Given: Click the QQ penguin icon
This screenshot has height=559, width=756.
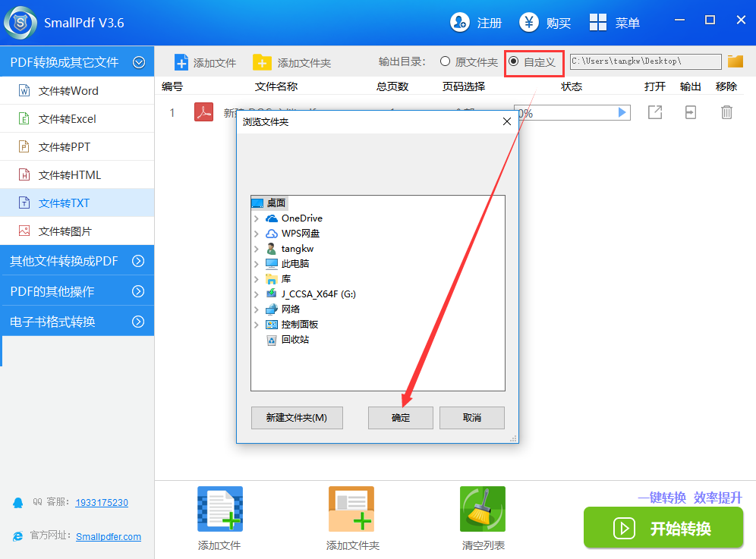Looking at the screenshot, I should click(x=18, y=503).
